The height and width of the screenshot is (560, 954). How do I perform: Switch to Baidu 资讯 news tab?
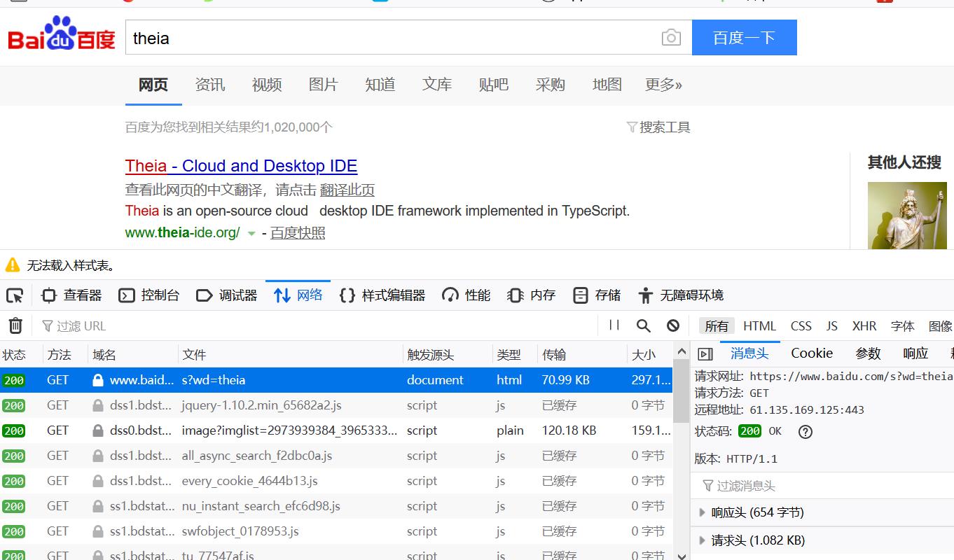[x=210, y=85]
